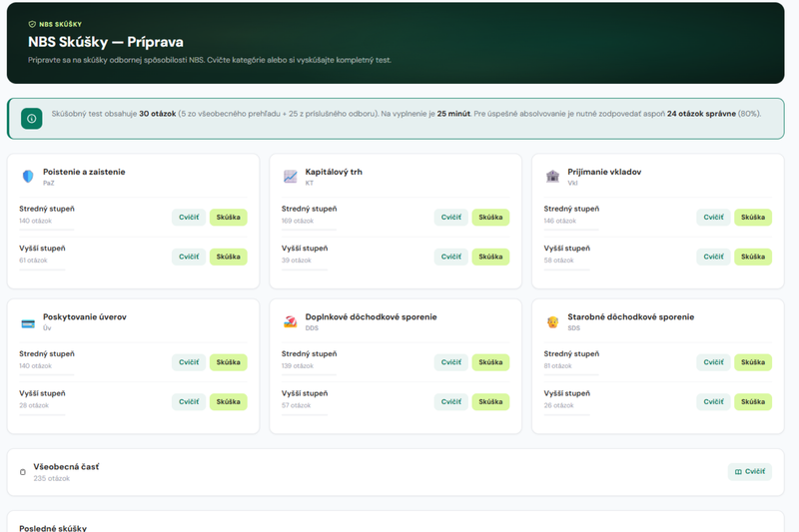Click the Posledné skúšky section heading

pos(53,528)
